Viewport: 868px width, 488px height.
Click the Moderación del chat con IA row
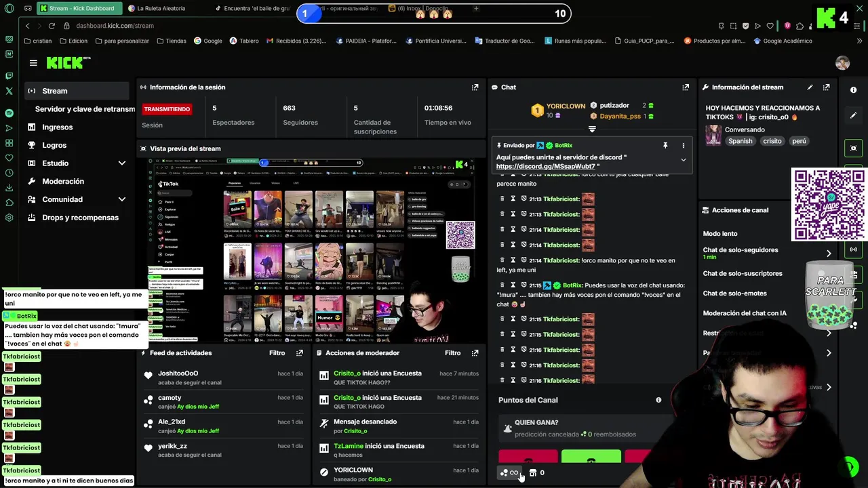(x=745, y=313)
